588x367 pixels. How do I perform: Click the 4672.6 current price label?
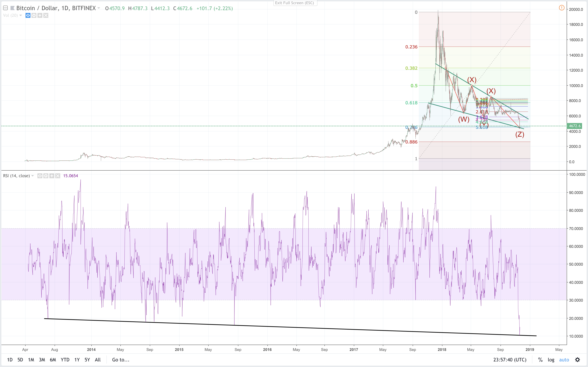[x=574, y=126]
